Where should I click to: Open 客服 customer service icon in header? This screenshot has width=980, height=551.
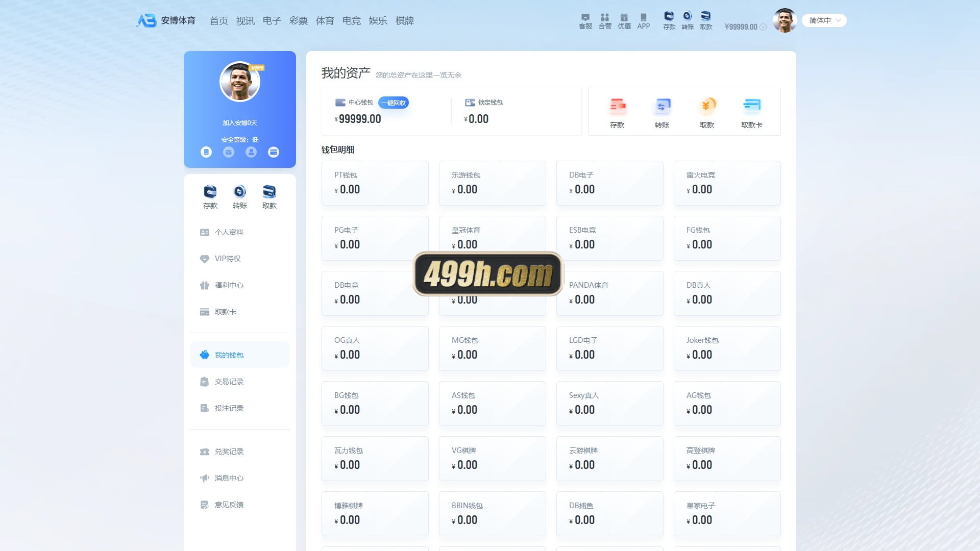pyautogui.click(x=585, y=21)
